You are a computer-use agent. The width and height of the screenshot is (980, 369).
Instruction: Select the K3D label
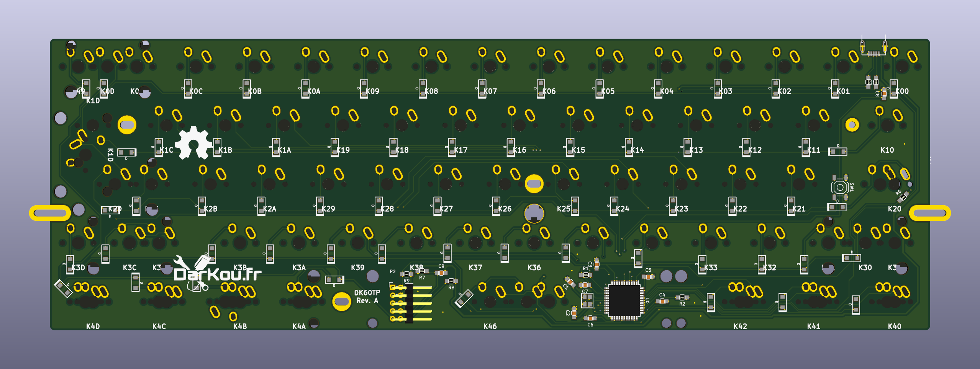tap(78, 268)
